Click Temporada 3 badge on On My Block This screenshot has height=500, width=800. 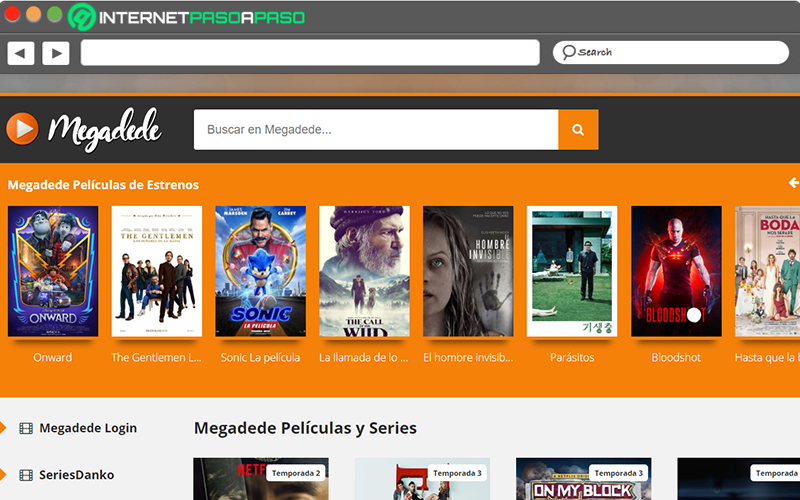(618, 473)
